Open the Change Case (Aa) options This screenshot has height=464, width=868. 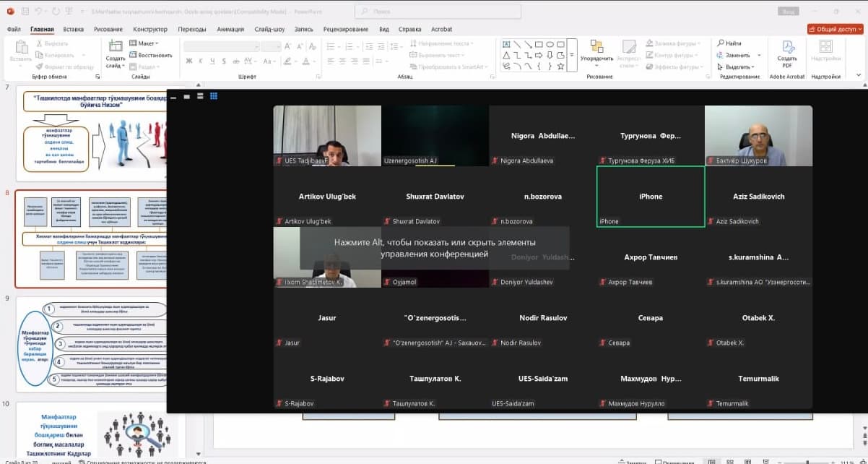(x=271, y=60)
